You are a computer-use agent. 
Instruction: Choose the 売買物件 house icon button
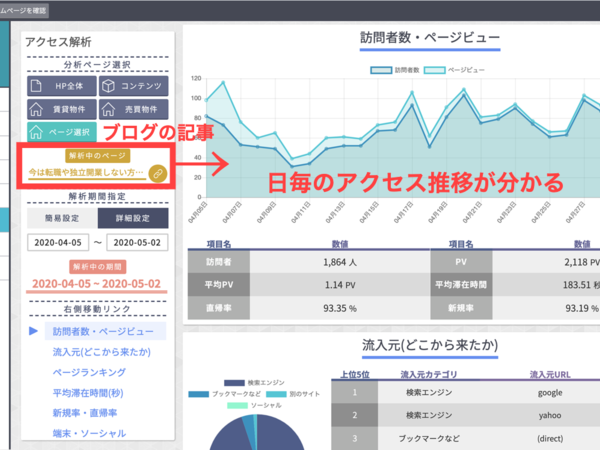click(135, 109)
